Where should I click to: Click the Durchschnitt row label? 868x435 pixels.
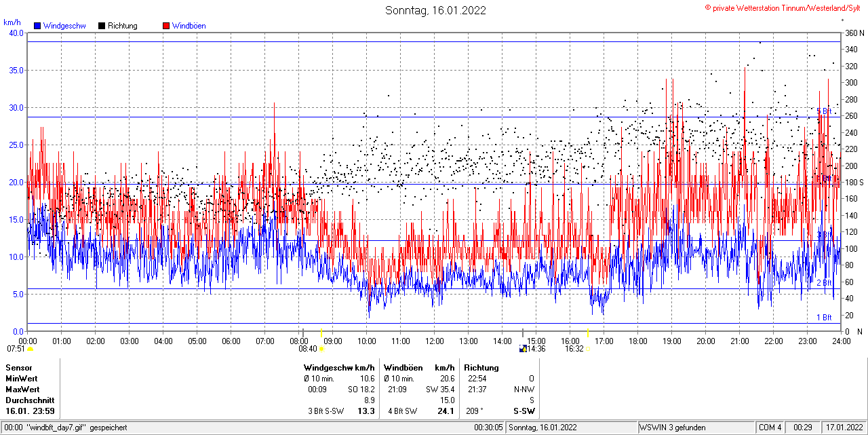[x=30, y=400]
